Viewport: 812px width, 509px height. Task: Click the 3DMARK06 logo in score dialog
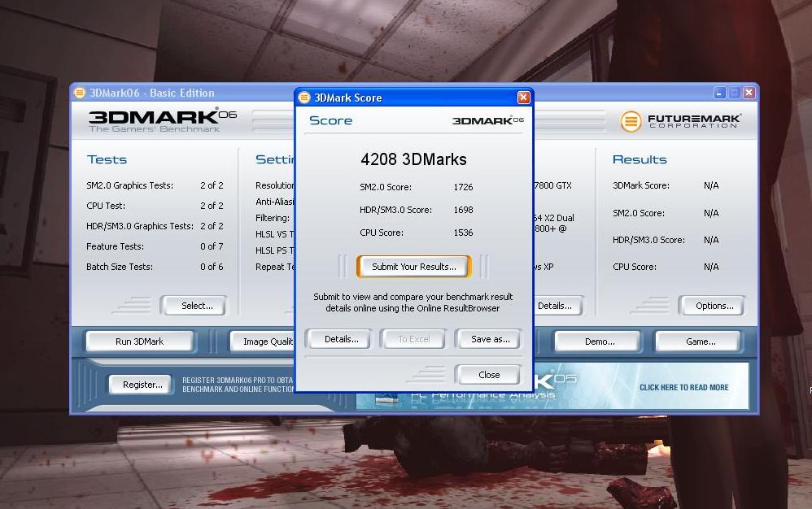coord(488,120)
